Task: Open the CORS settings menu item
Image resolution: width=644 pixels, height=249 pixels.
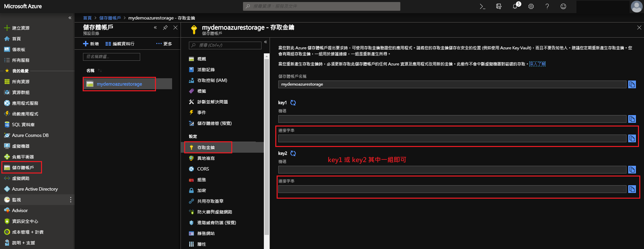Action: (203, 169)
